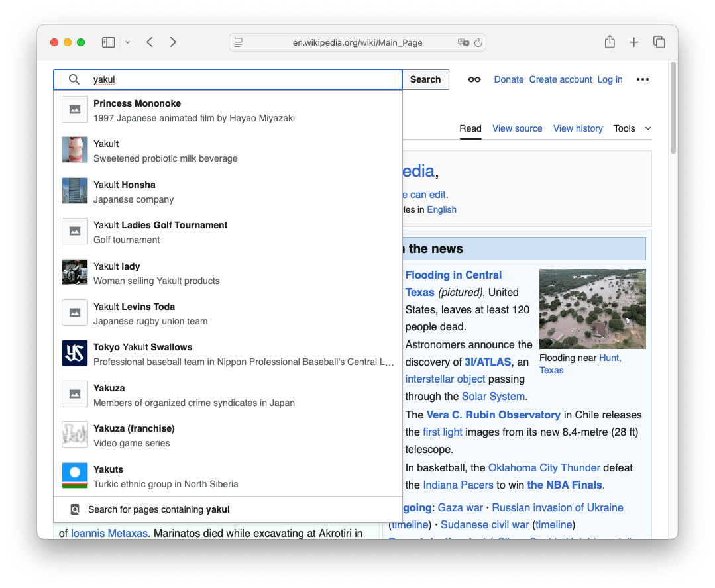The height and width of the screenshot is (588, 715).
Task: Select the Yakult beverage suggestion
Action: point(228,151)
